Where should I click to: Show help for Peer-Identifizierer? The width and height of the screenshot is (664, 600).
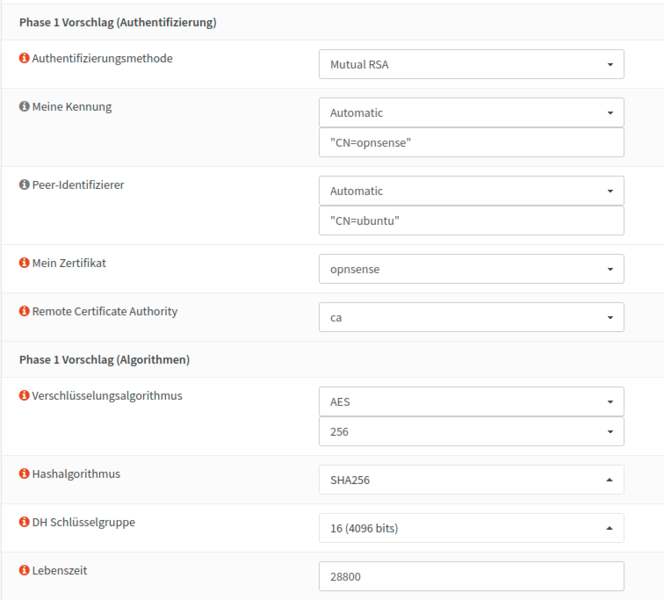[25, 185]
